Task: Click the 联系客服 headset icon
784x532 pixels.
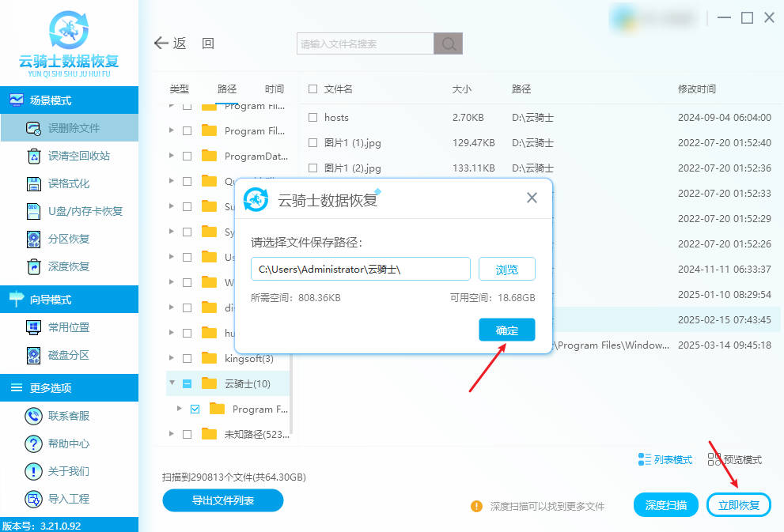Action: coord(34,416)
